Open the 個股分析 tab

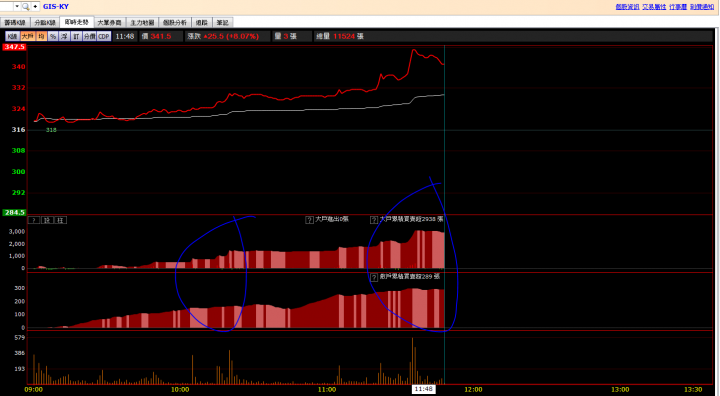click(x=175, y=23)
